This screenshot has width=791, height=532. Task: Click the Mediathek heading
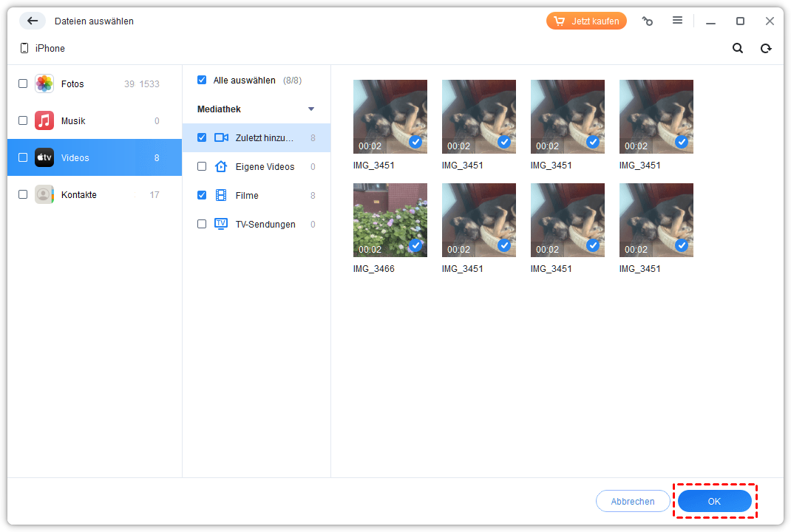pyautogui.click(x=219, y=109)
